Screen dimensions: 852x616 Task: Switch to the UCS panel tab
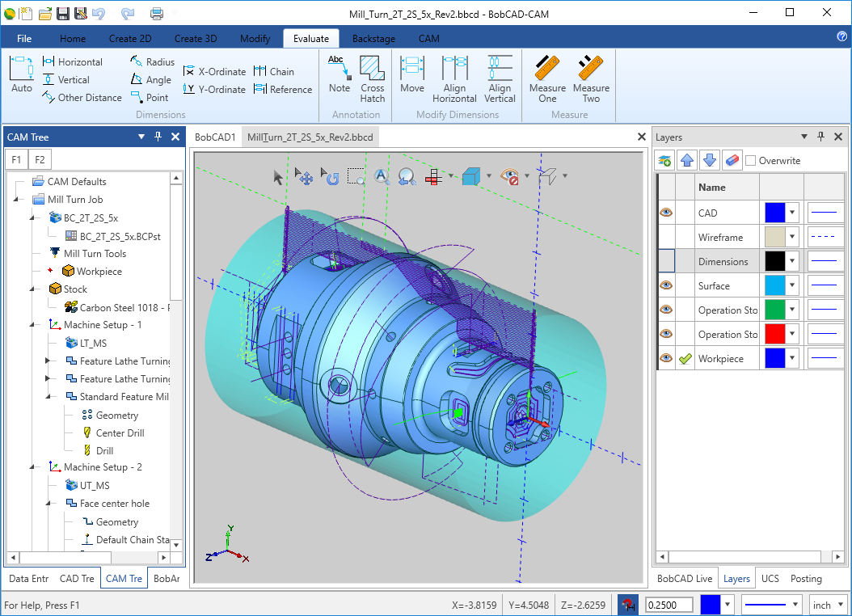(x=770, y=579)
